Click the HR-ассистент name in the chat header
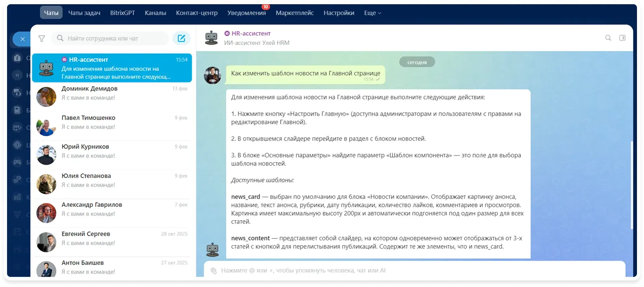Screen dimensions: 644x287 [x=251, y=33]
